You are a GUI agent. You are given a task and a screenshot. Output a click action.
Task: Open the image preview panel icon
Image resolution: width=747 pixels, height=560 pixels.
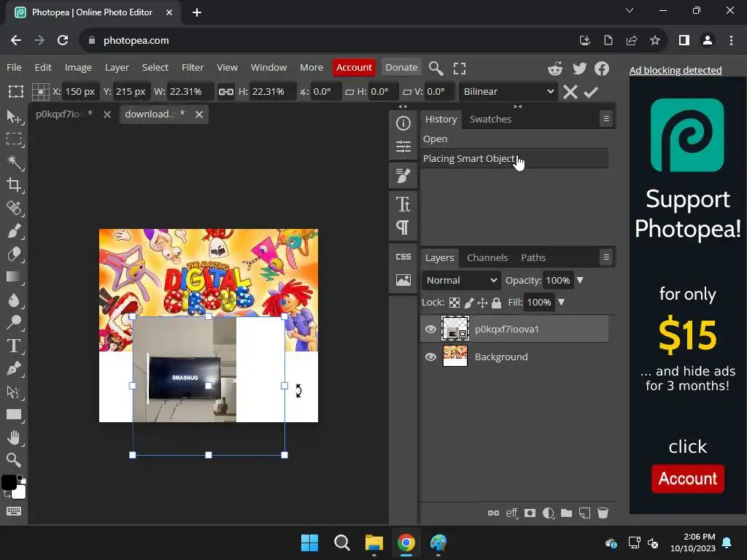click(x=403, y=280)
